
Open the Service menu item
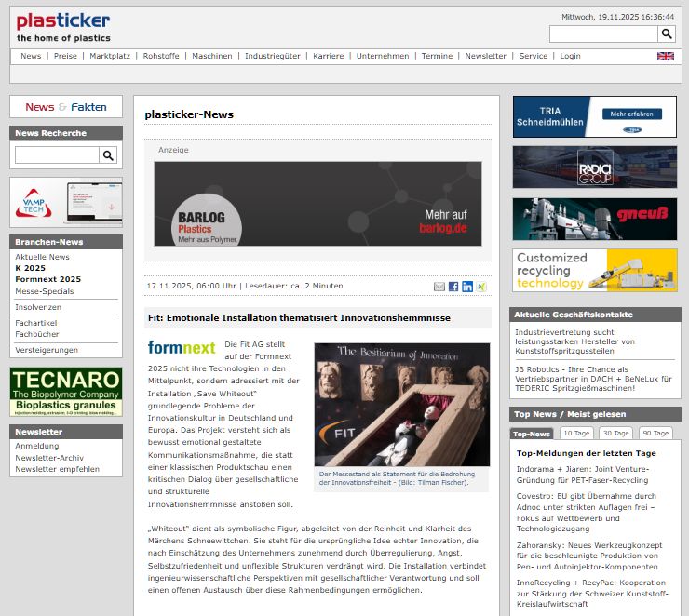[x=533, y=56]
